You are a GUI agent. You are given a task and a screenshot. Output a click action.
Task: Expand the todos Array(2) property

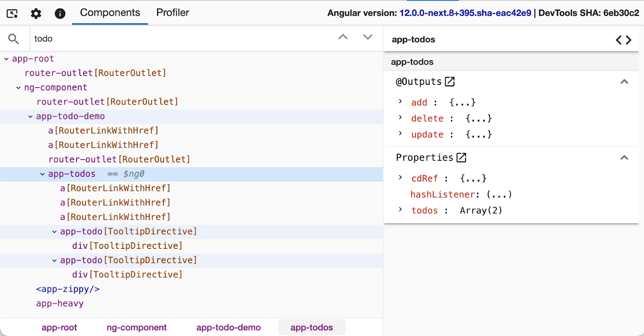[x=400, y=209]
